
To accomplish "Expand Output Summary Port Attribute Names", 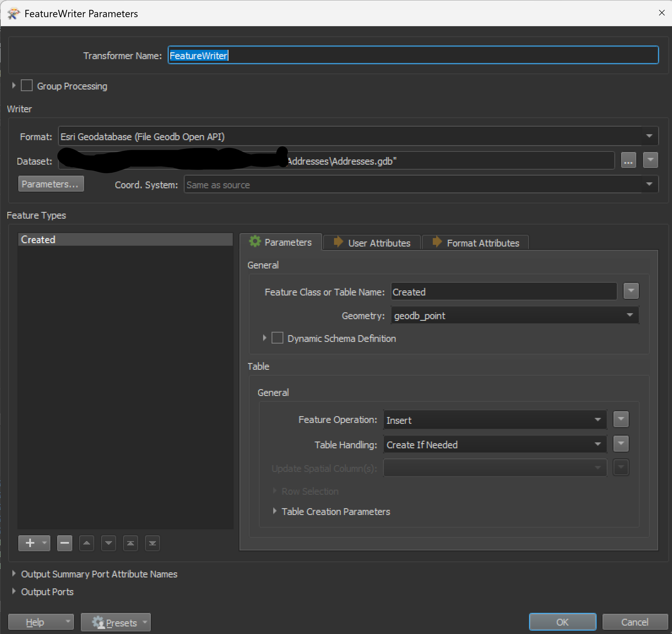I will [x=14, y=573].
